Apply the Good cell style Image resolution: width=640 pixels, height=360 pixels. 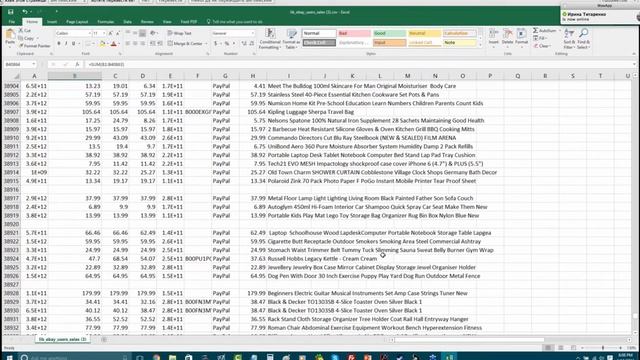pos(389,33)
